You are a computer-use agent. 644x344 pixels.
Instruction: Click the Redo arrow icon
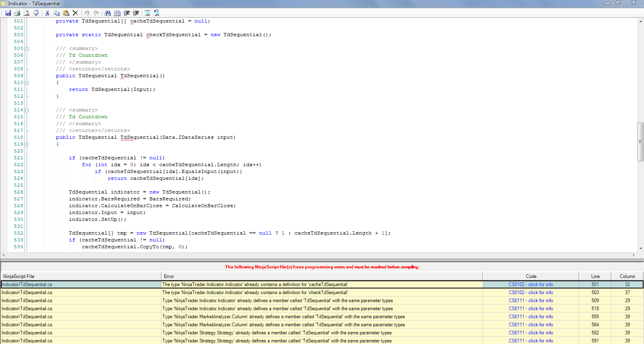(96, 13)
